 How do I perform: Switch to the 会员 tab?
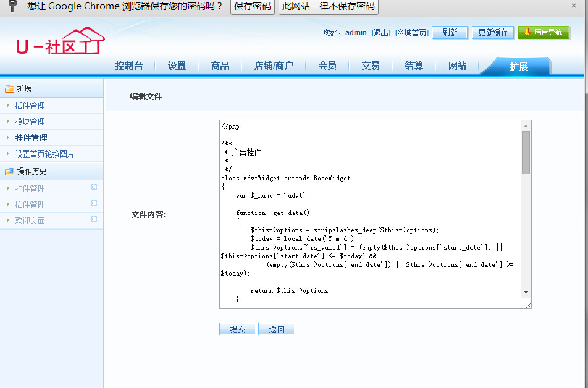click(327, 65)
